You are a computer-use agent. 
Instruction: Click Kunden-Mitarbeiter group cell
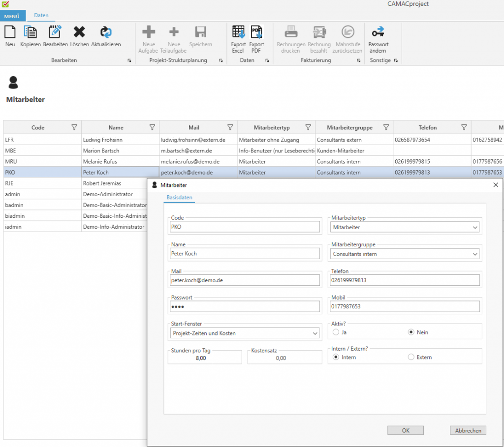pos(354,150)
